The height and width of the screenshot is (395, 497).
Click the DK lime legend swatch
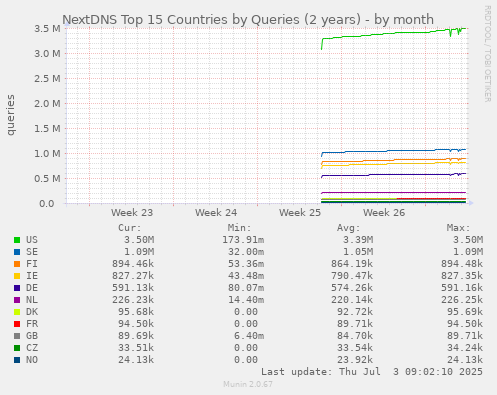(17, 312)
